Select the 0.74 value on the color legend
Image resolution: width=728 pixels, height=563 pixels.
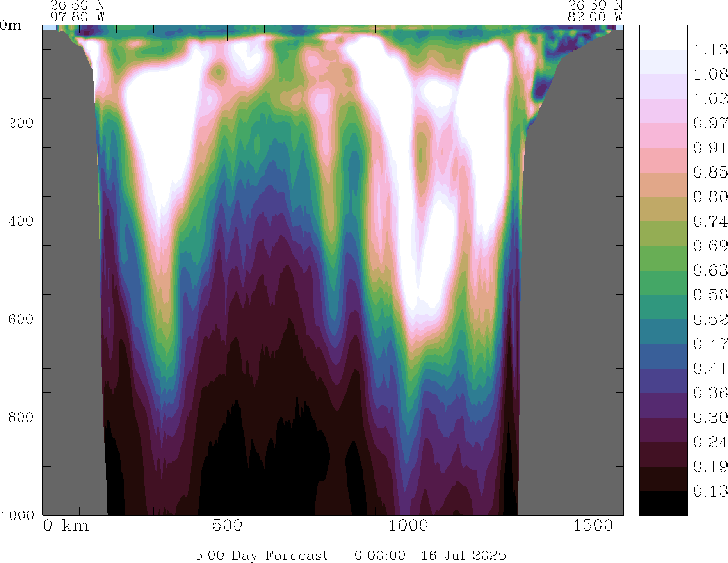pos(710,221)
